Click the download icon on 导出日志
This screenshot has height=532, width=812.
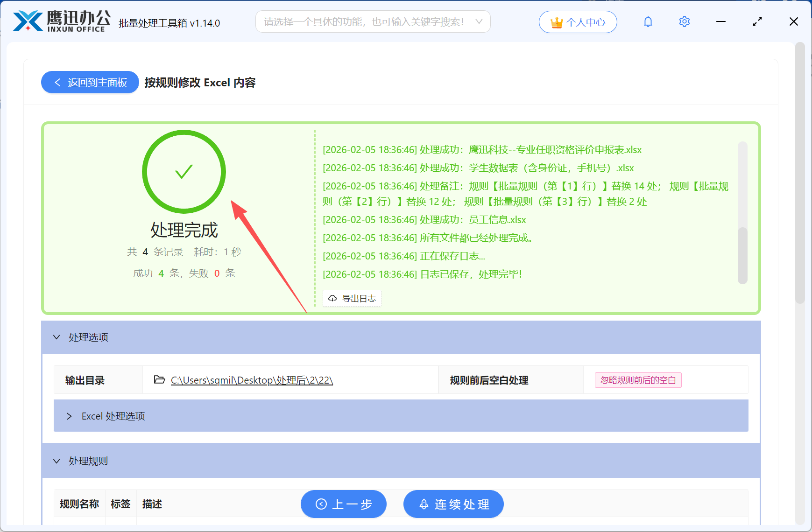coord(332,298)
